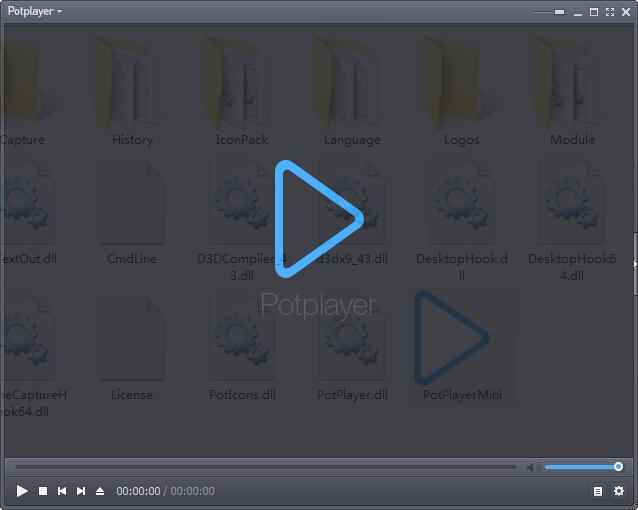Click the stop button in the control bar
Screen dimensions: 638x510
pyautogui.click(x=43, y=491)
